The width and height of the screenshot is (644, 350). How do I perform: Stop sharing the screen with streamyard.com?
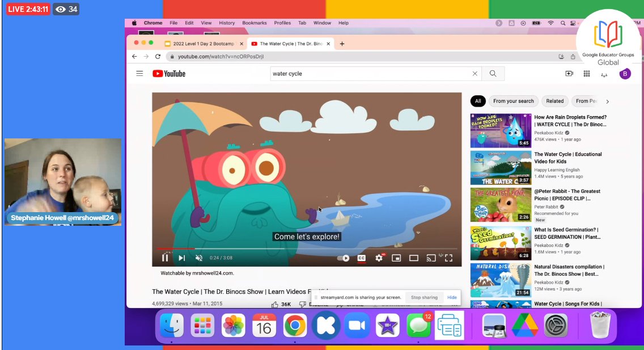pyautogui.click(x=424, y=297)
